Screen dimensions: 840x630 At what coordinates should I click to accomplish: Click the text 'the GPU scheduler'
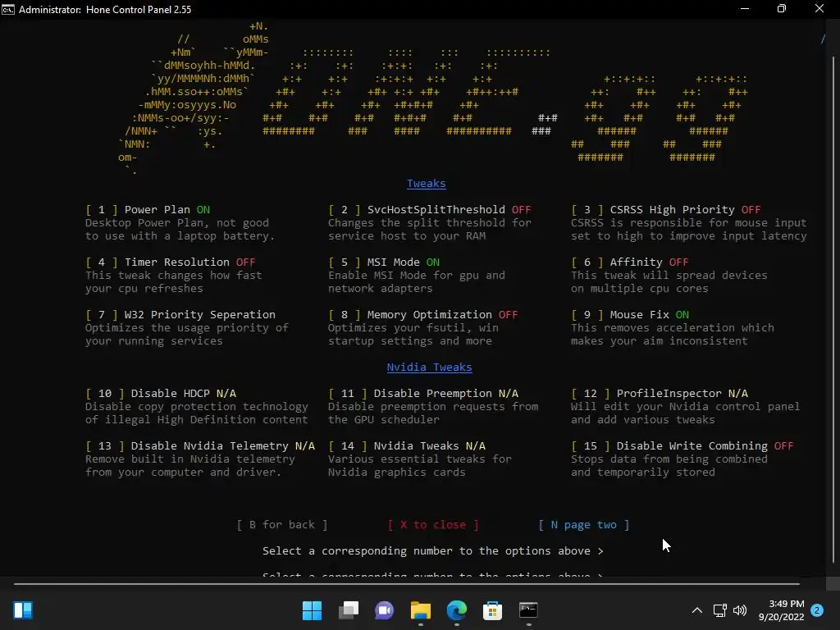pos(384,419)
